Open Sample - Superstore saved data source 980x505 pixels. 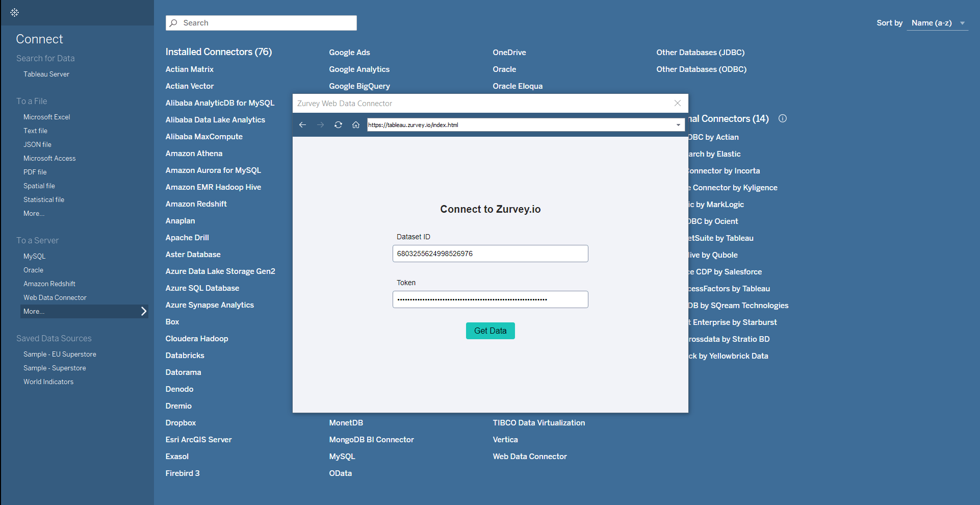[x=55, y=368]
